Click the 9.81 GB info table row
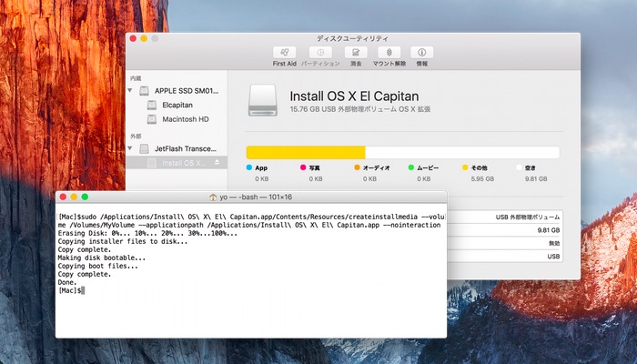Screen dimensions: 637x364 (505, 230)
